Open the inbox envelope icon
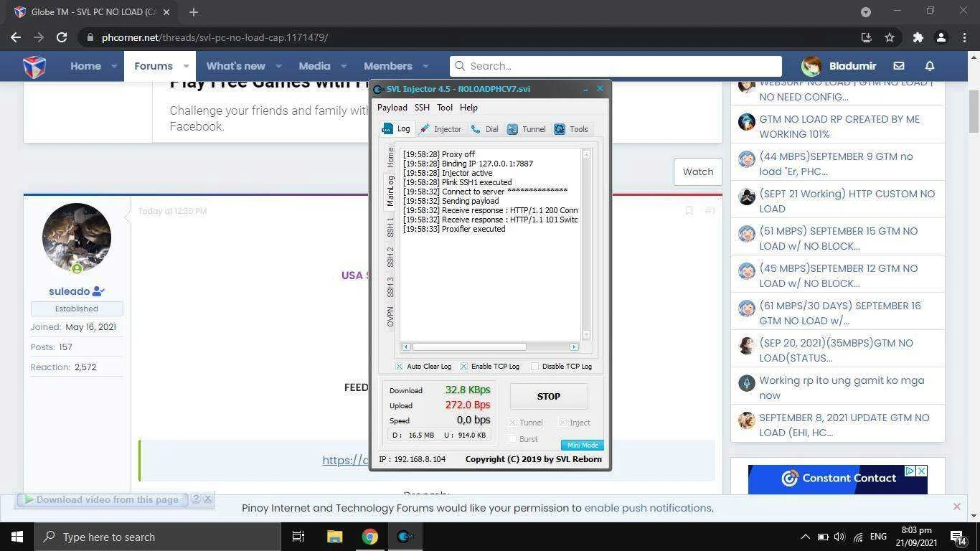Screen dimensions: 980x551 click(x=898, y=66)
